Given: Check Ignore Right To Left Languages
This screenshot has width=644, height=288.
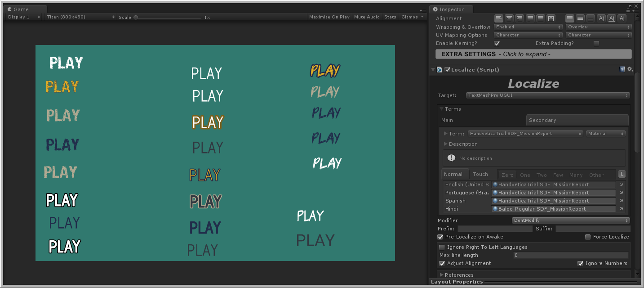Looking at the screenshot, I should point(442,247).
